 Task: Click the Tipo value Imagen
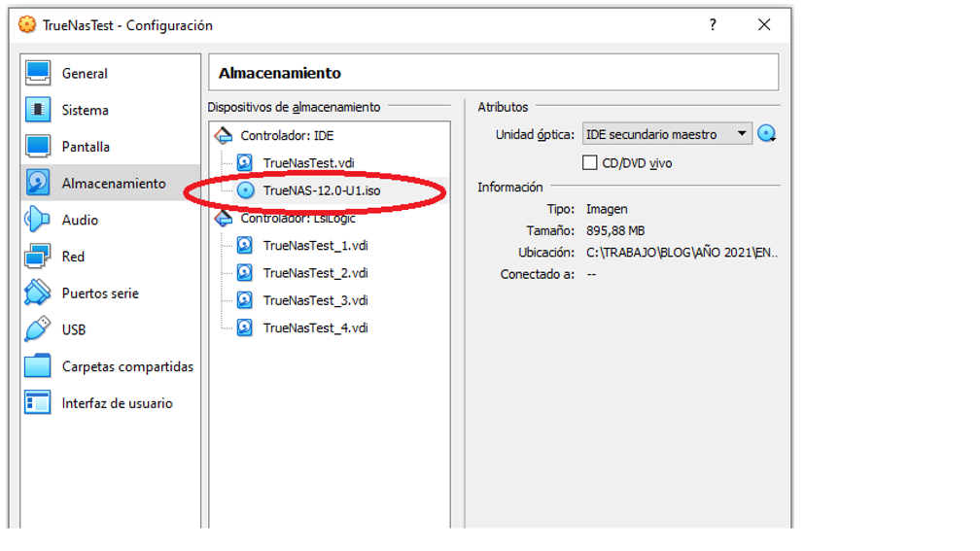click(x=607, y=209)
